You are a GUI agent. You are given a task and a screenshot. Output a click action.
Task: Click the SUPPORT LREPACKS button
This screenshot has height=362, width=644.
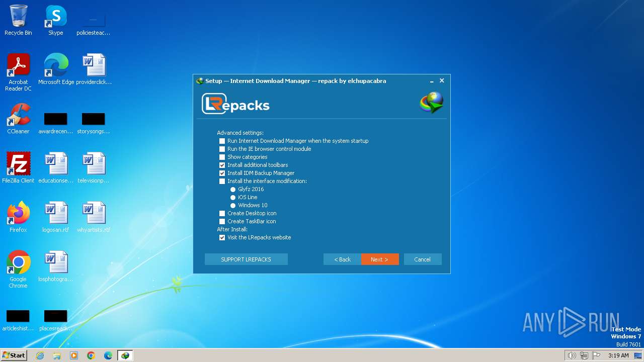(246, 259)
